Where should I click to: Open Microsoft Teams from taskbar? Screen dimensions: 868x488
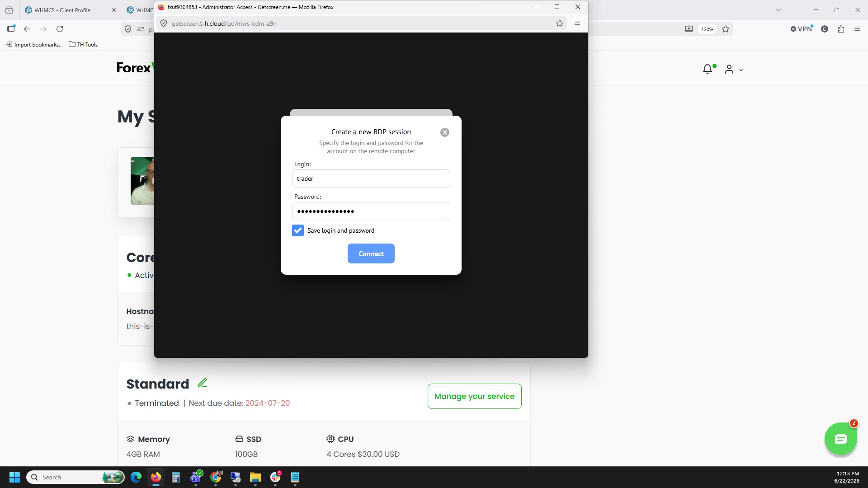196,477
